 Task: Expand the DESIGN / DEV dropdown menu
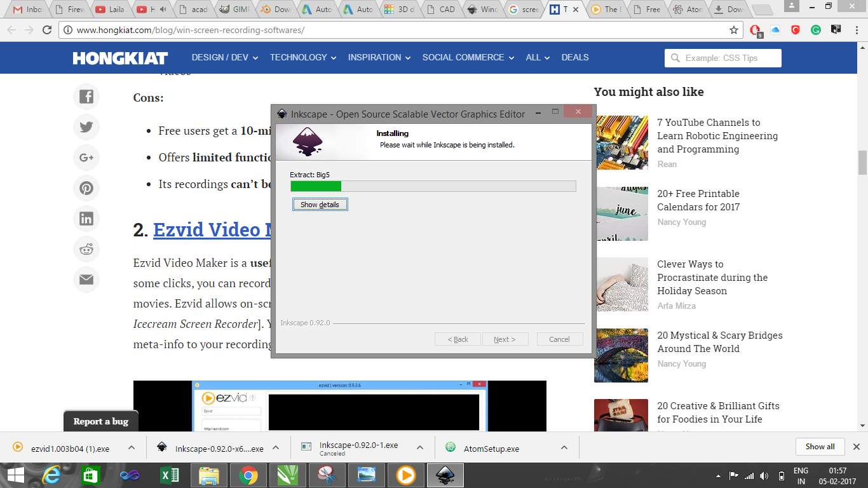pos(225,57)
